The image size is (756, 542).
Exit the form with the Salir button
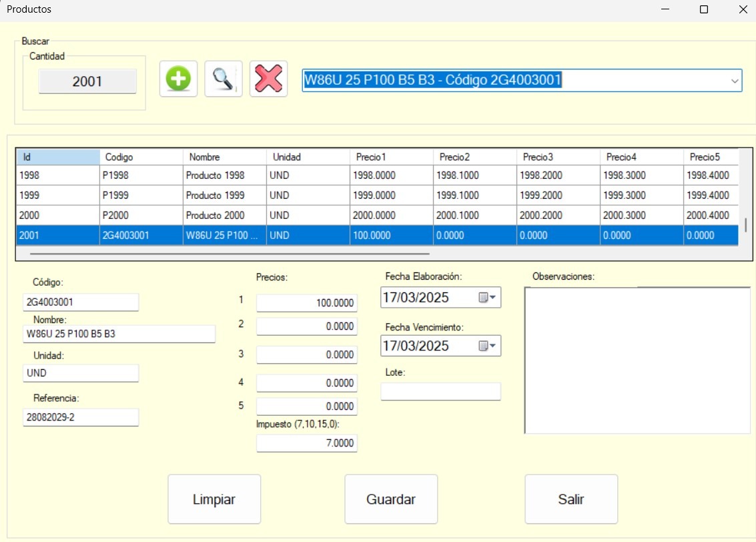pos(571,499)
